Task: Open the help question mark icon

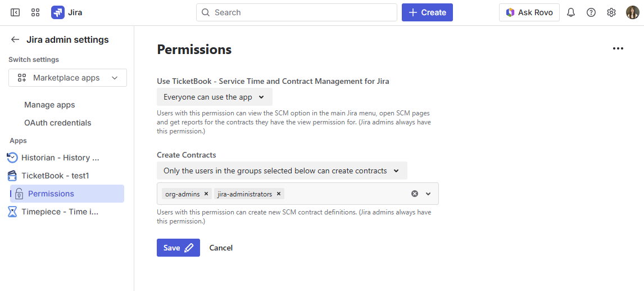Action: click(x=591, y=12)
